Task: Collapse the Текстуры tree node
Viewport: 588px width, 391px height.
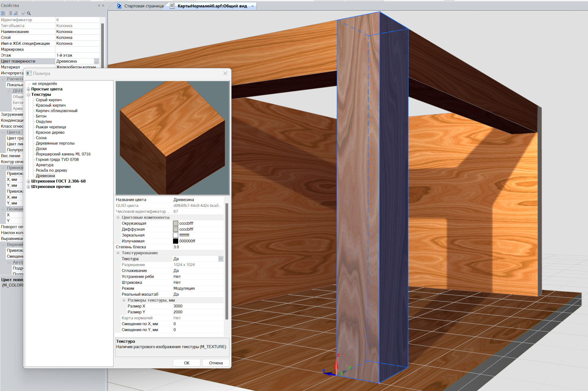Action: pyautogui.click(x=29, y=94)
